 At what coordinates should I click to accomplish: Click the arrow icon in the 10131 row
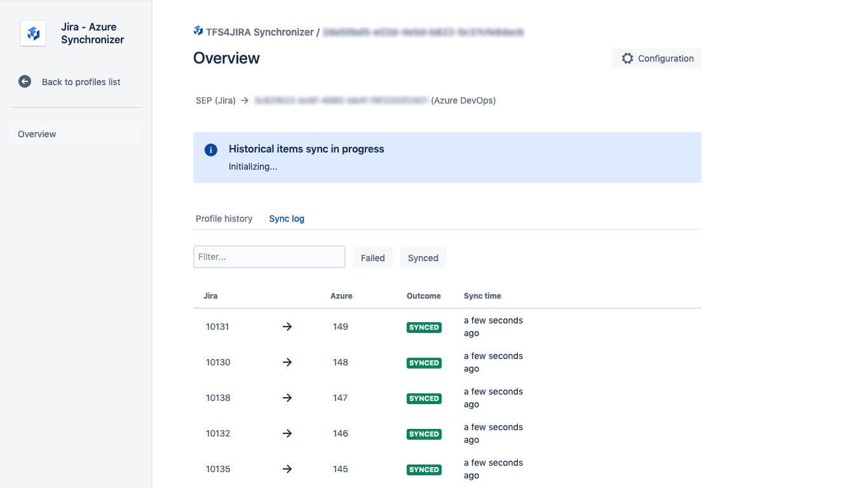287,327
